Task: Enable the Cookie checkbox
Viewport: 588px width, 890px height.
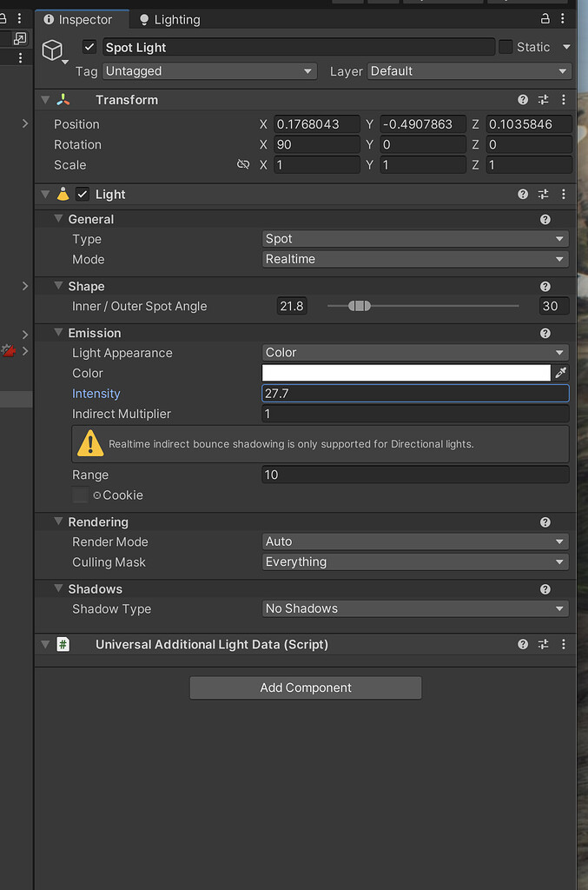Action: 79,495
